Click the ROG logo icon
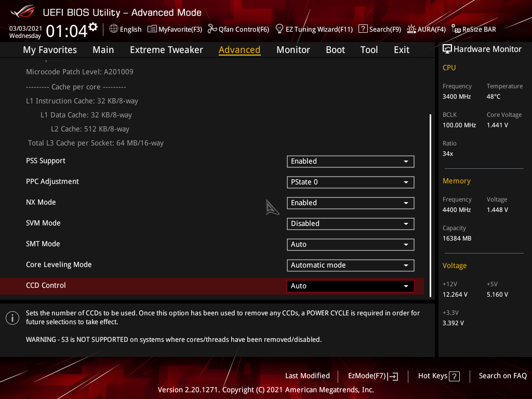 (x=23, y=11)
